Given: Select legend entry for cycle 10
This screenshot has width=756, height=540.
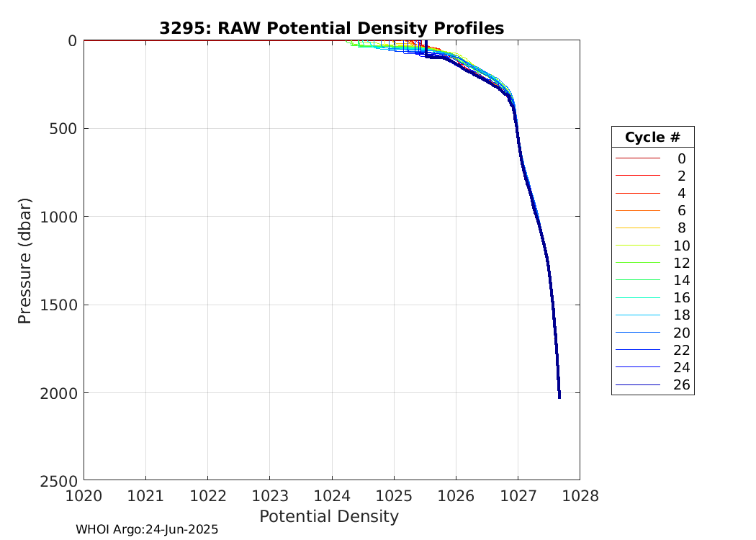Looking at the screenshot, I should [652, 246].
